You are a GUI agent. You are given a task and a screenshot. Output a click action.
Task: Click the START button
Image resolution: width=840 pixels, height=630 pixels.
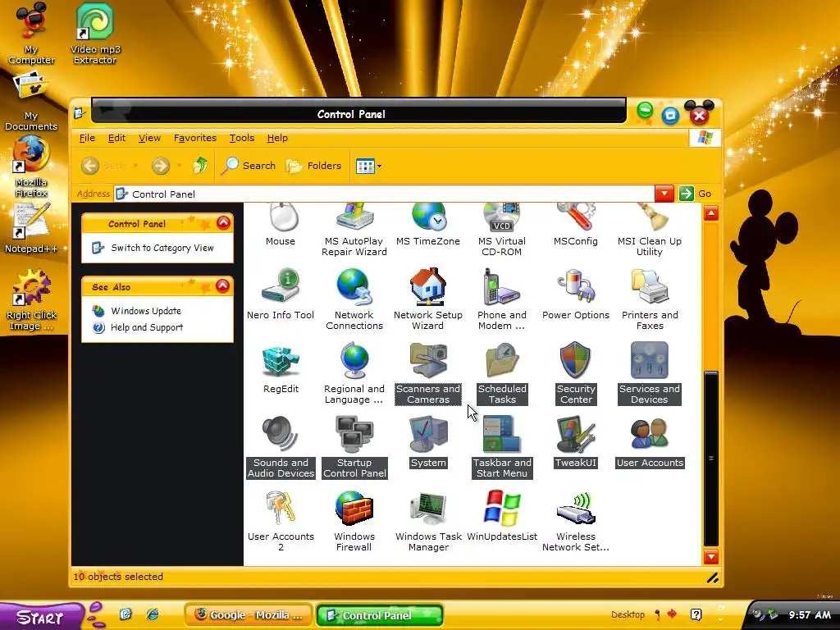tap(41, 617)
